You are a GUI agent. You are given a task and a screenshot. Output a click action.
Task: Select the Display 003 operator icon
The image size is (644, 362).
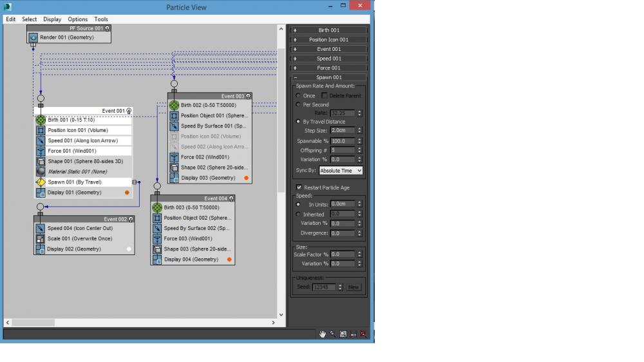174,178
